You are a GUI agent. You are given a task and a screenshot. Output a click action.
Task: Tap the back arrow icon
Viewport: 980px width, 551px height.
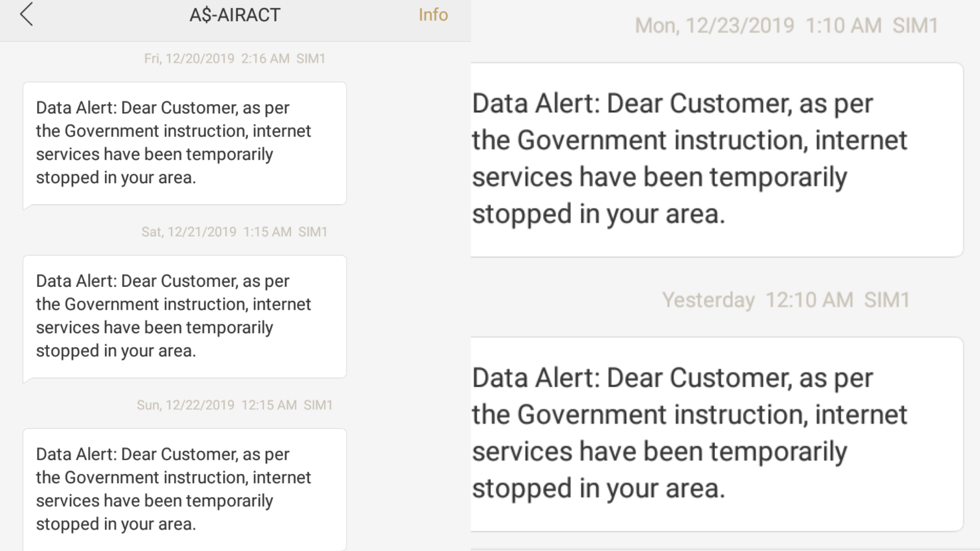click(27, 14)
